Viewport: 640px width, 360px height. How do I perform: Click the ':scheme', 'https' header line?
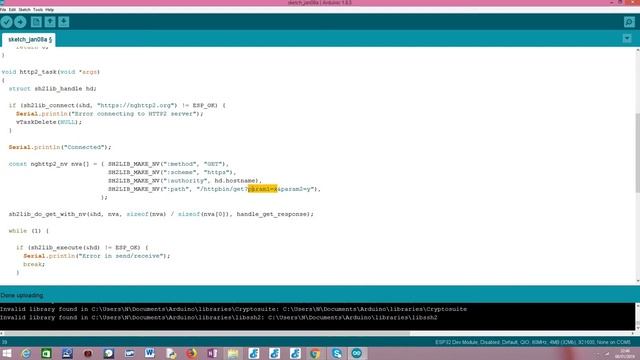click(x=172, y=172)
